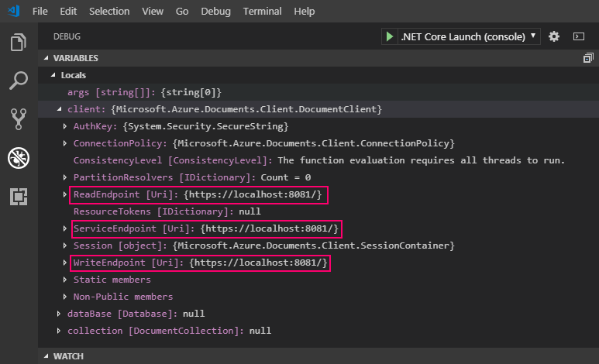Viewport: 599px width, 364px height.
Task: Open the Search view icon
Action: [19, 81]
